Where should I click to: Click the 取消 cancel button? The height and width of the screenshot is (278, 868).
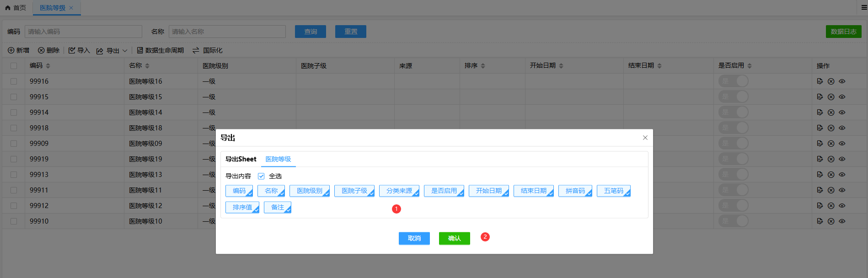[414, 238]
